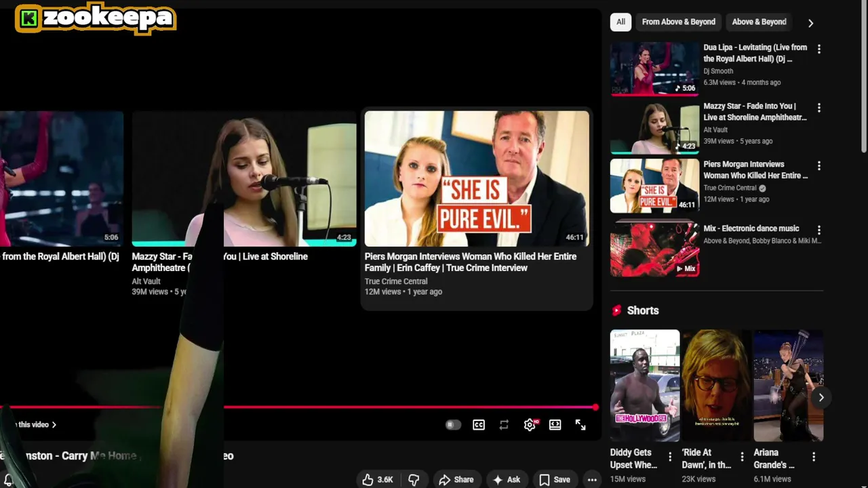Enter fullscreen with the arrows icon

580,425
